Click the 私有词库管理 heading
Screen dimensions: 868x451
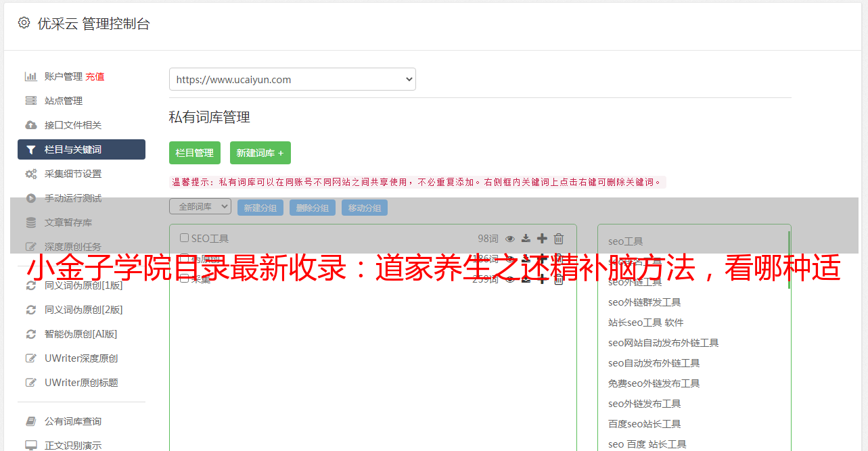(x=210, y=117)
